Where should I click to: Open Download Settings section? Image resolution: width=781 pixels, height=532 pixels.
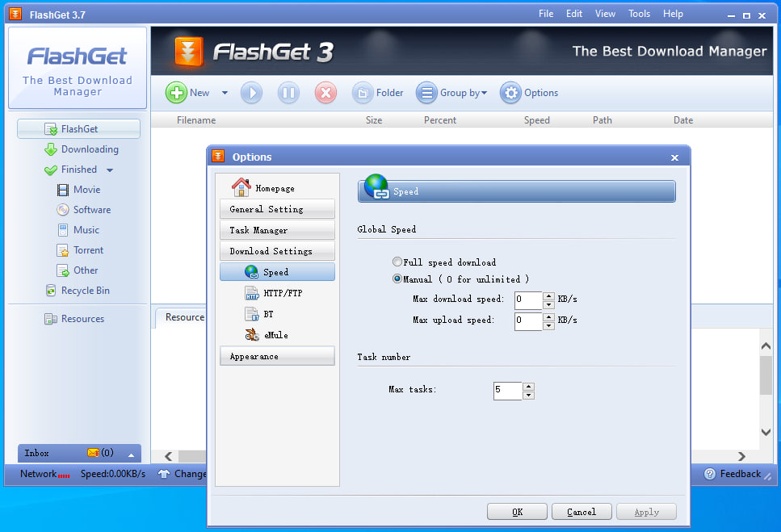277,251
